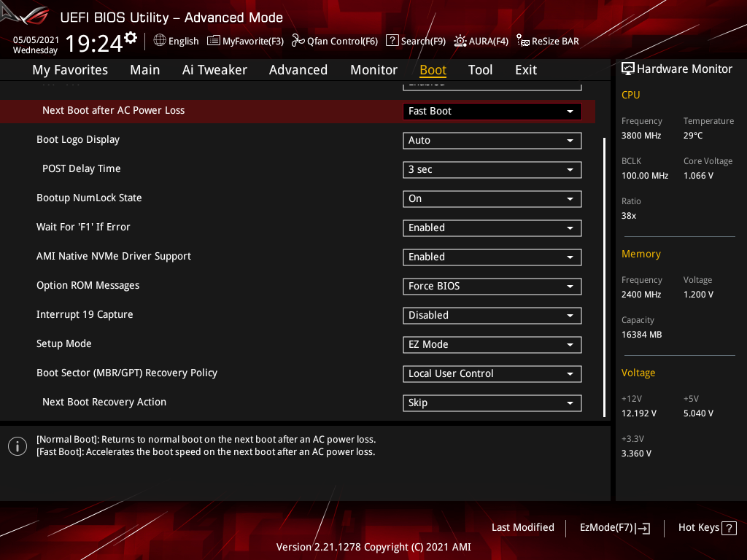Open the Tool tab
The width and height of the screenshot is (747, 560).
point(480,70)
